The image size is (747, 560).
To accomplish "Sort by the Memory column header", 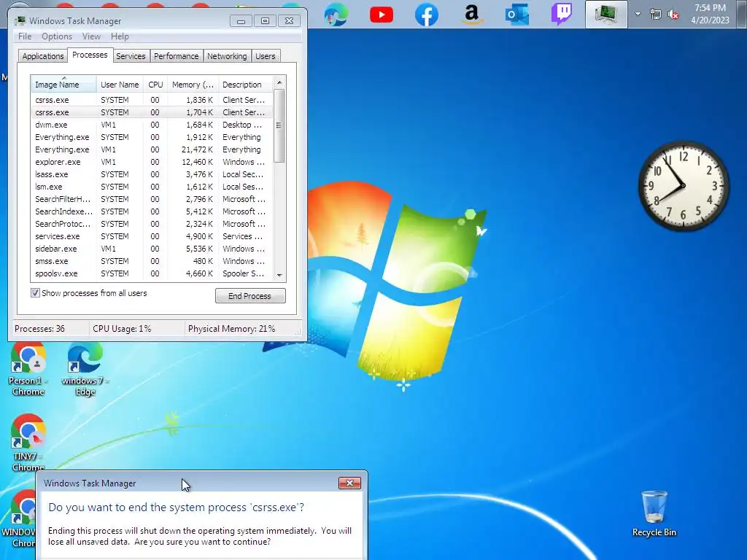I will point(193,85).
